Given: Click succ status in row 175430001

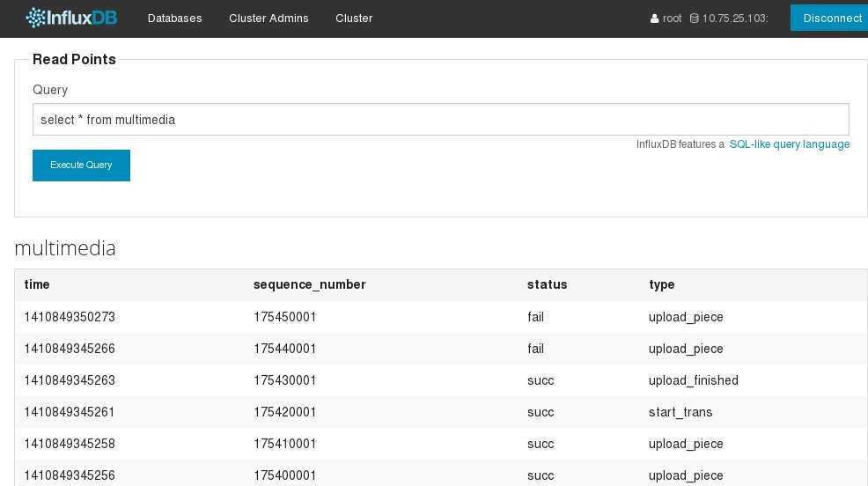Looking at the screenshot, I should click(541, 380).
